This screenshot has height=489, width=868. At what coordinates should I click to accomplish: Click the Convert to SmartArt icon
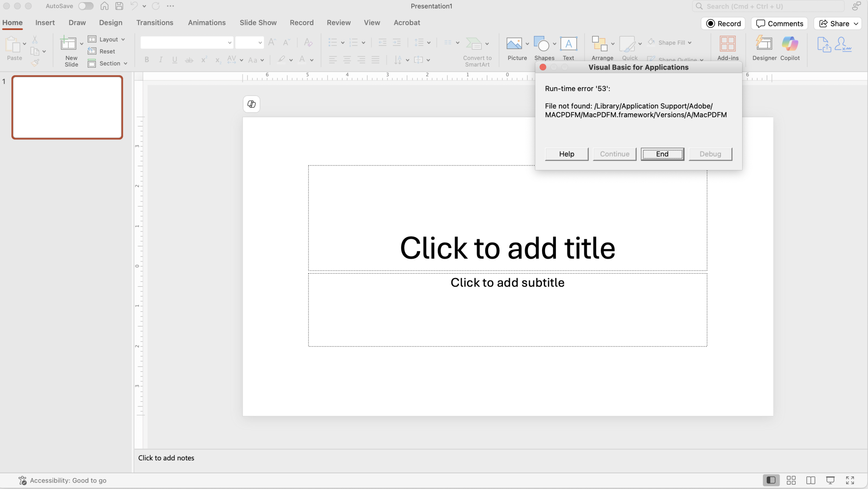(473, 43)
